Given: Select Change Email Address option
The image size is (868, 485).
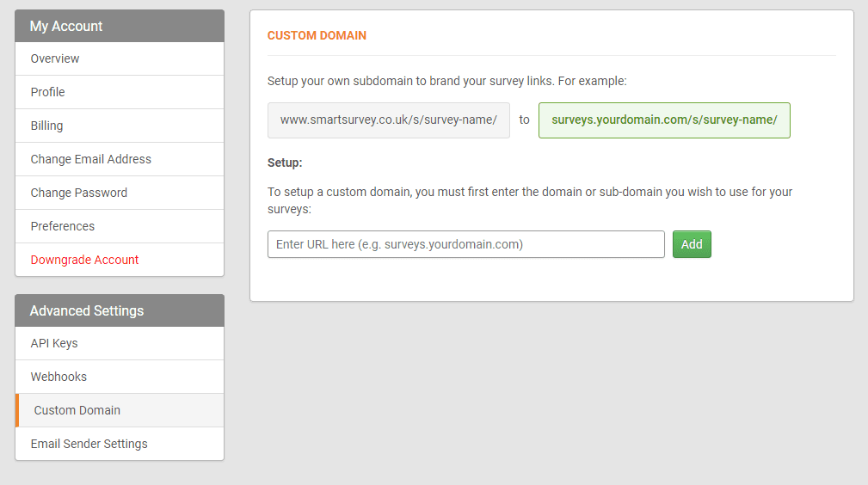Looking at the screenshot, I should coord(90,159).
